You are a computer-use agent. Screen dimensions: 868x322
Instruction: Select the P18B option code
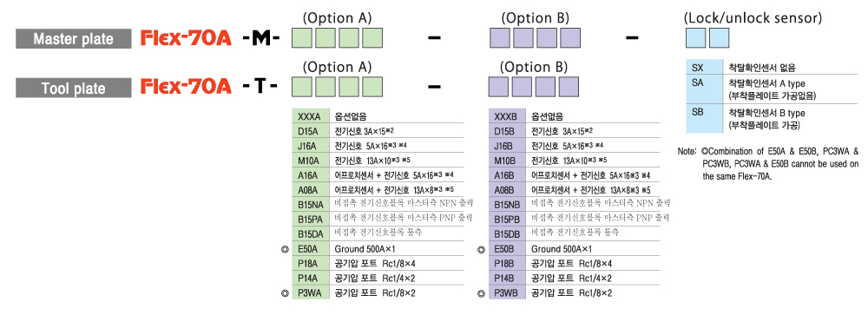click(508, 263)
